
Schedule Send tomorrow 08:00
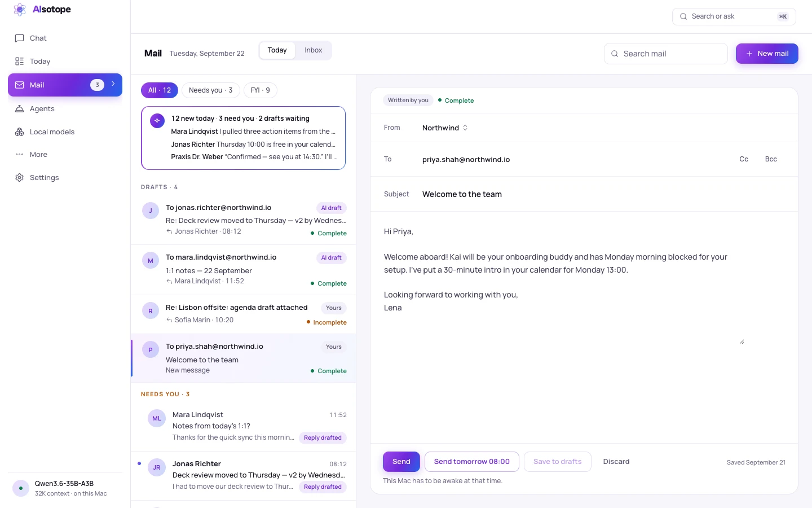tap(472, 462)
